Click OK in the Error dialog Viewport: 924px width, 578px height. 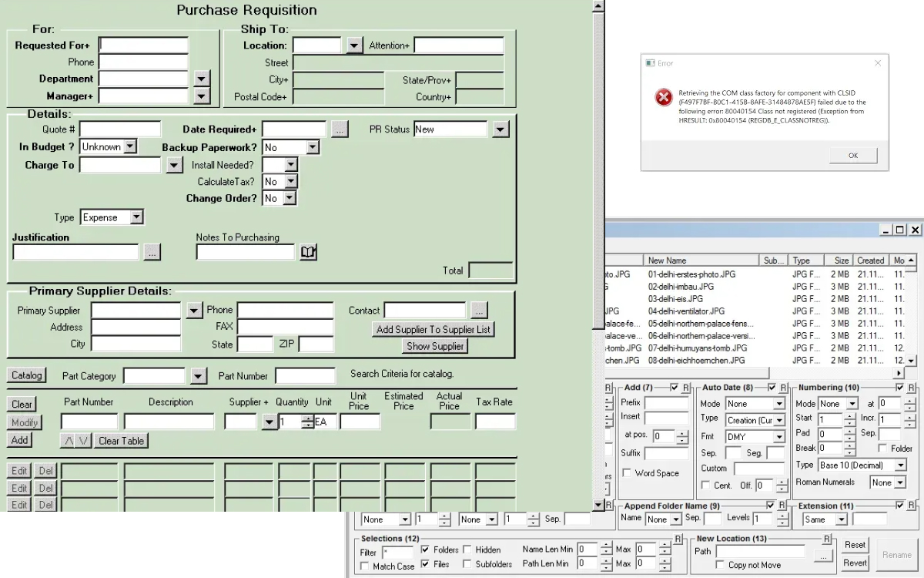coord(853,156)
